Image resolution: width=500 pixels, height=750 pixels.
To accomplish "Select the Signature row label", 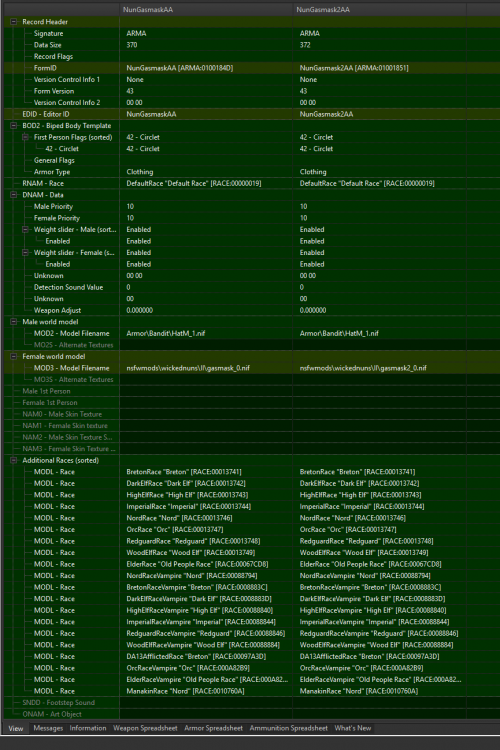I will pos(48,33).
